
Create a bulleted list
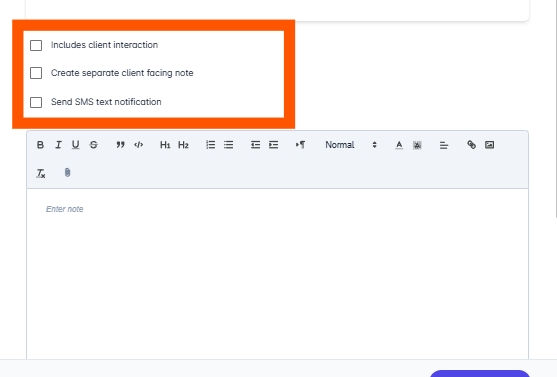(228, 145)
